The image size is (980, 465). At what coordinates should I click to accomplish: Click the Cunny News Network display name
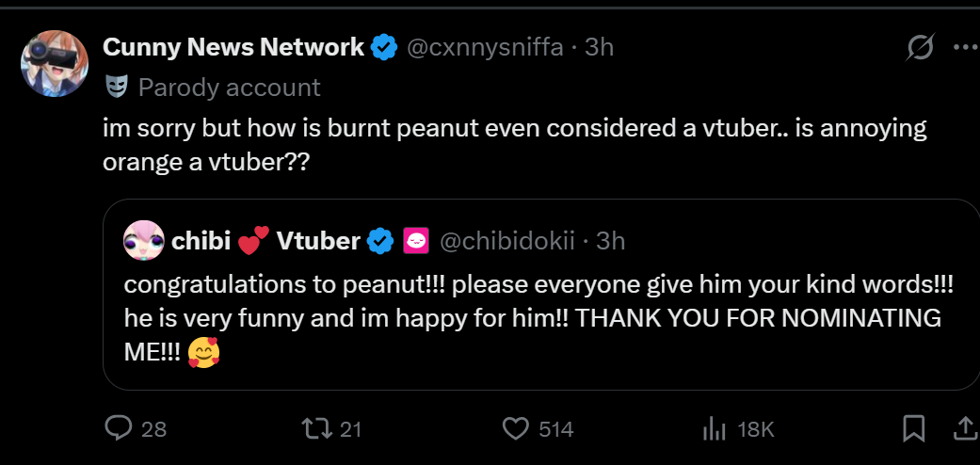coord(233,47)
